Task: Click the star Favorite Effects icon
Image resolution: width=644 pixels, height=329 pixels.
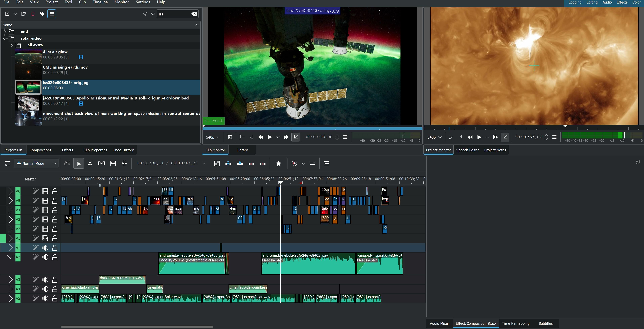Action: pyautogui.click(x=279, y=163)
